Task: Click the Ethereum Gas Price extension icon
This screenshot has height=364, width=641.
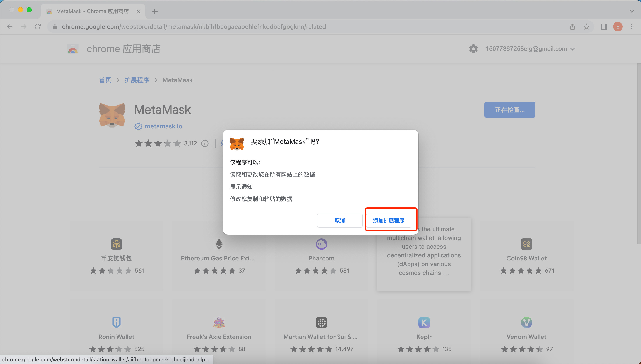Action: pos(219,244)
